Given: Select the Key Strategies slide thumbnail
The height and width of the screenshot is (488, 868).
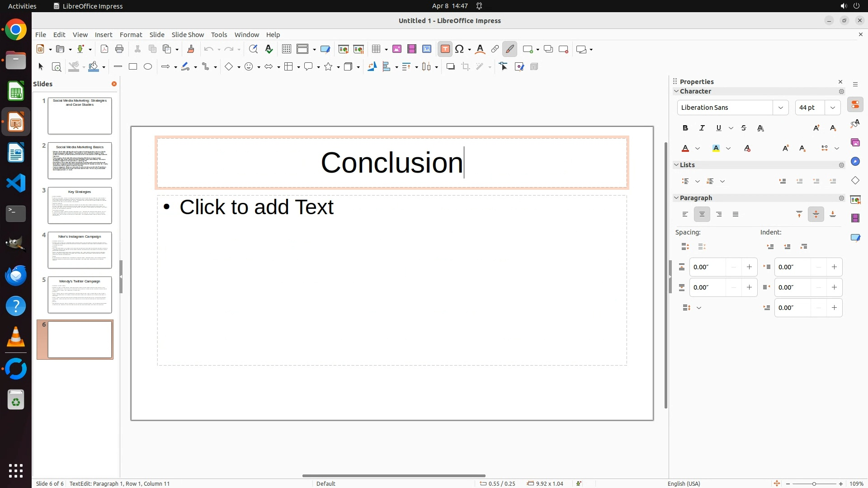Looking at the screenshot, I should click(x=80, y=206).
